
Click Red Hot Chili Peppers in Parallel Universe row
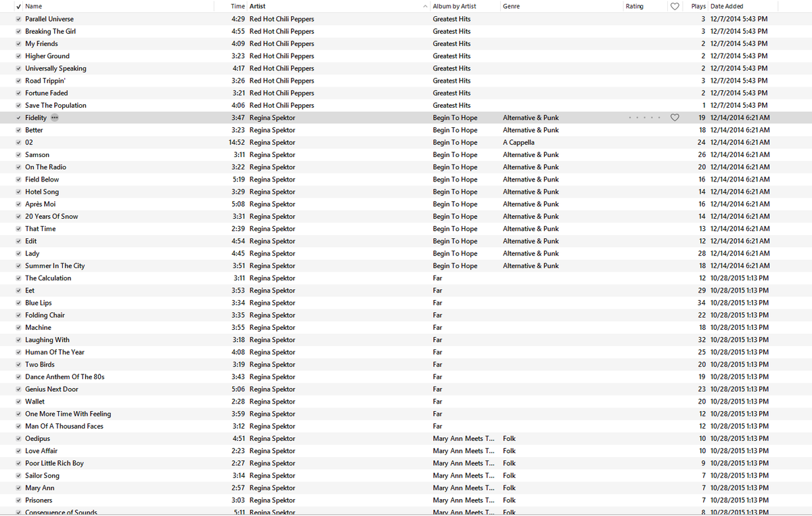pos(281,19)
